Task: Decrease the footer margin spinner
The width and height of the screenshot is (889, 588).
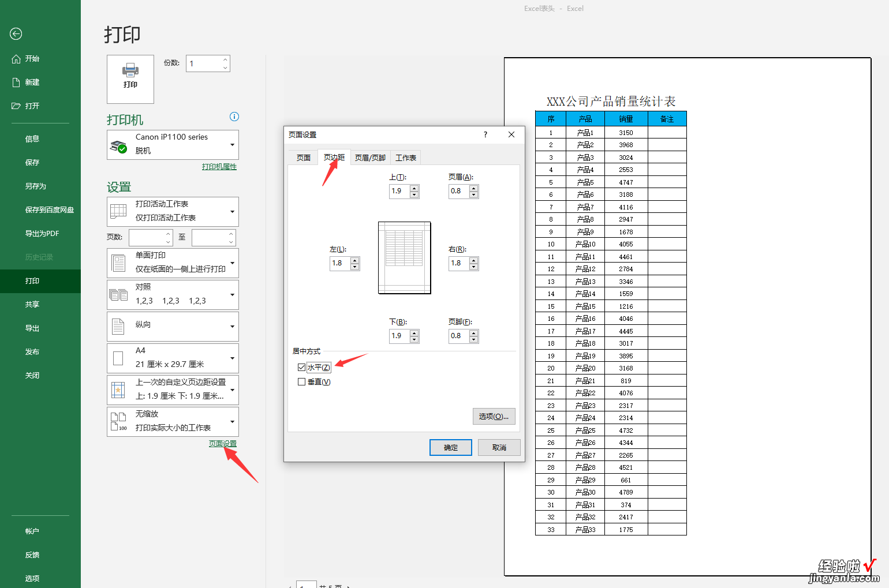Action: click(473, 339)
